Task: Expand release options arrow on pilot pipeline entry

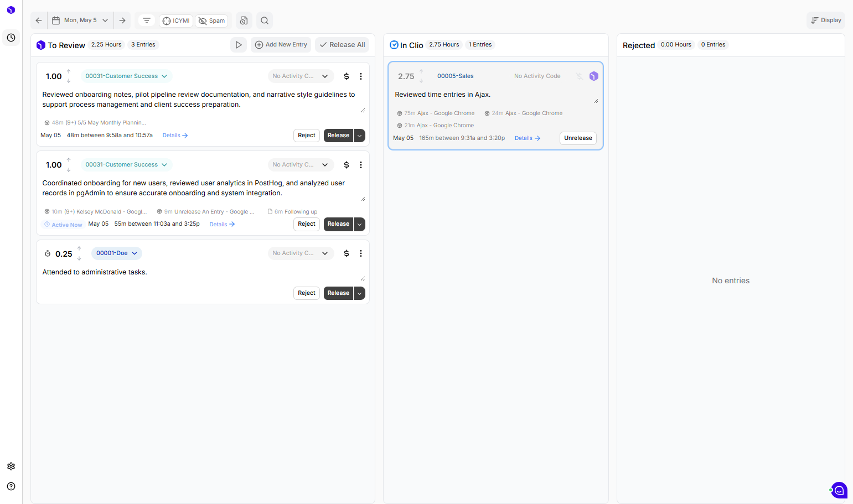Action: [x=360, y=136]
